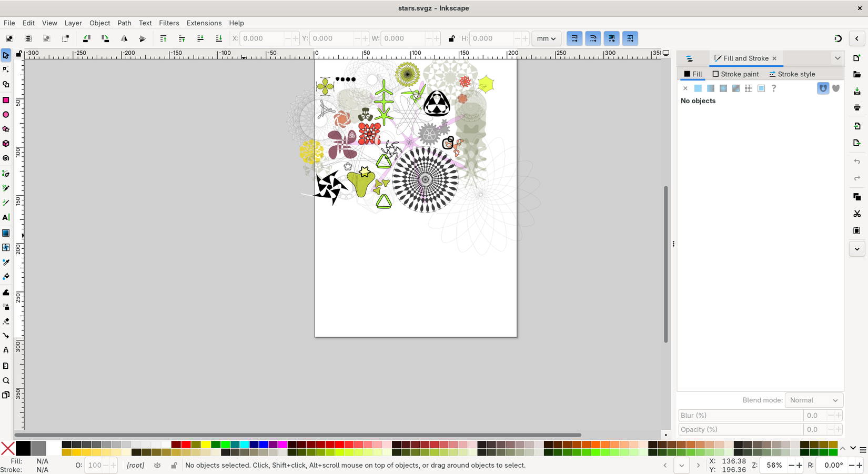
Task: Click the plus to increase zoom beyond 56%
Action: tap(799, 465)
